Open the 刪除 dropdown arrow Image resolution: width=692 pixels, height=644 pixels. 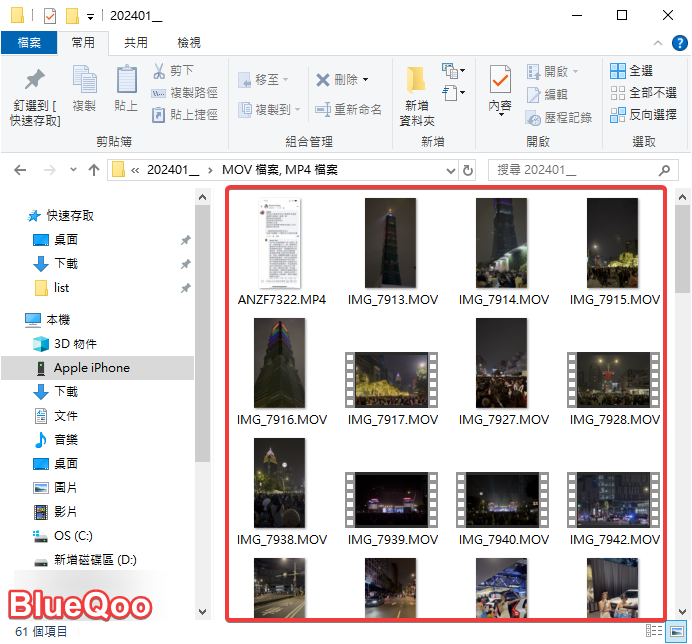(365, 79)
